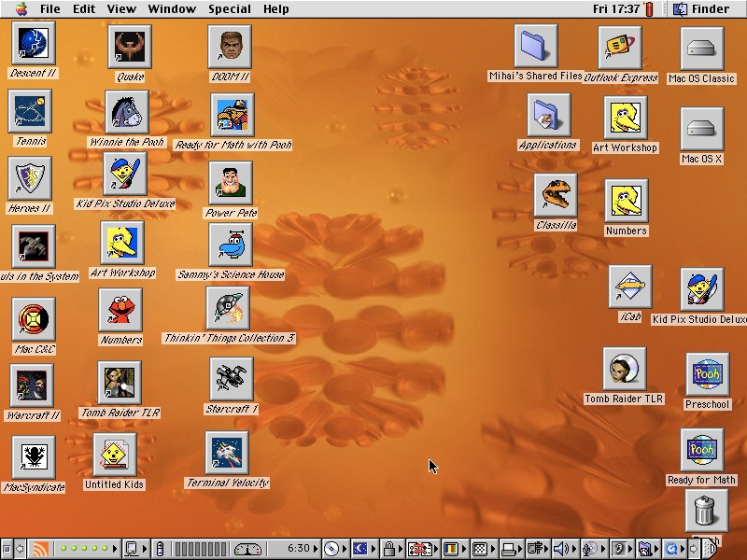This screenshot has width=747, height=560.
Task: Select the Heroes II shield icon
Action: (x=30, y=178)
